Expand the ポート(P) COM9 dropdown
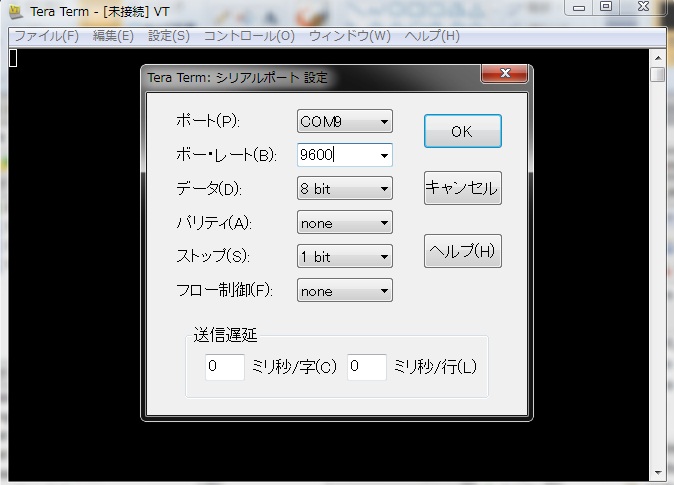This screenshot has height=485, width=674. click(345, 121)
